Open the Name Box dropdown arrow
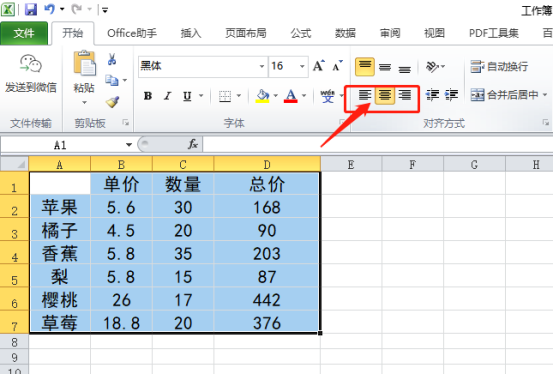 pos(129,145)
